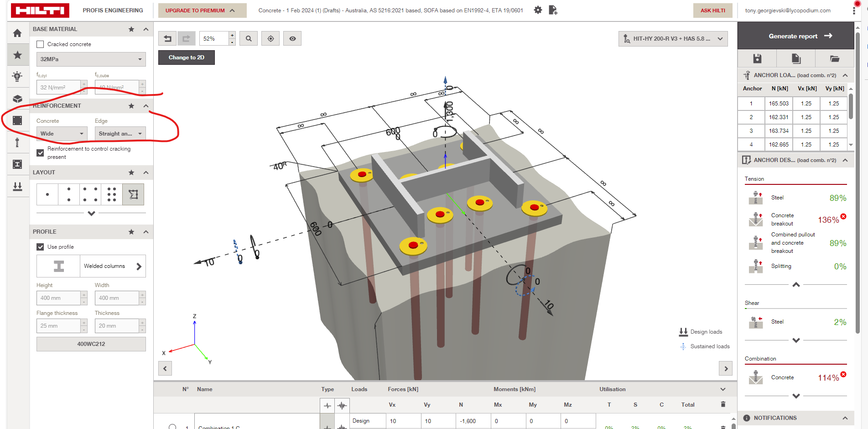
Task: Open the 32MPa concrete strength dropdown
Action: point(91,59)
